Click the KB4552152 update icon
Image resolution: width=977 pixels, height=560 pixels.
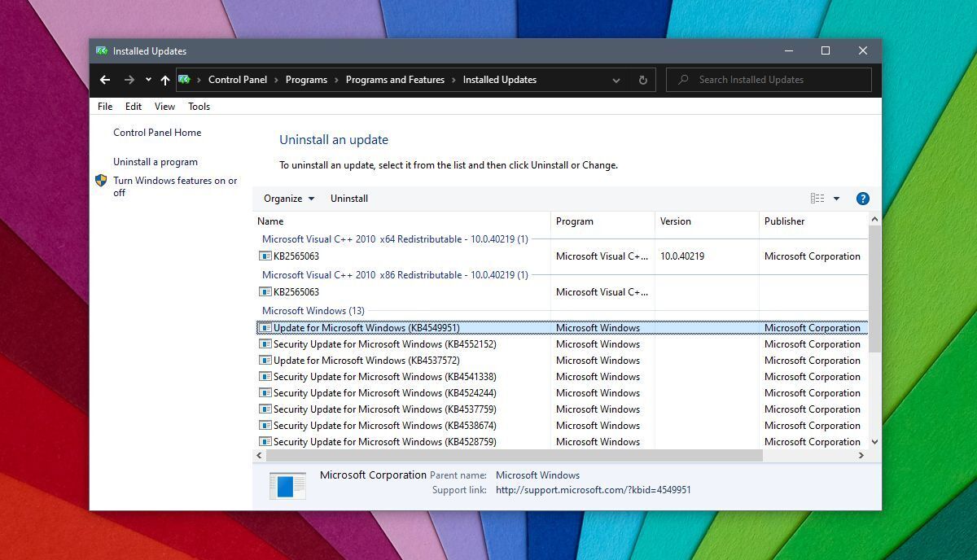pos(265,344)
